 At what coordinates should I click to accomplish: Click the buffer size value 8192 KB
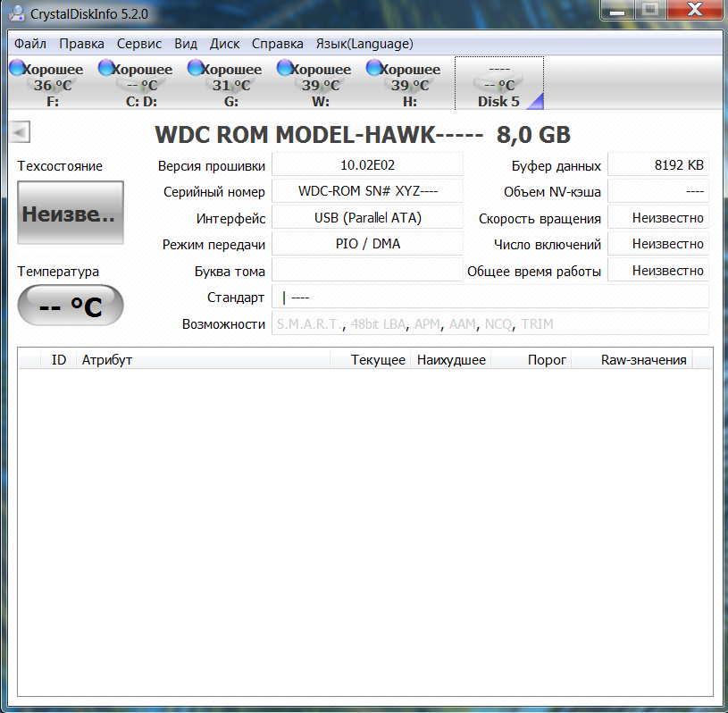658,165
